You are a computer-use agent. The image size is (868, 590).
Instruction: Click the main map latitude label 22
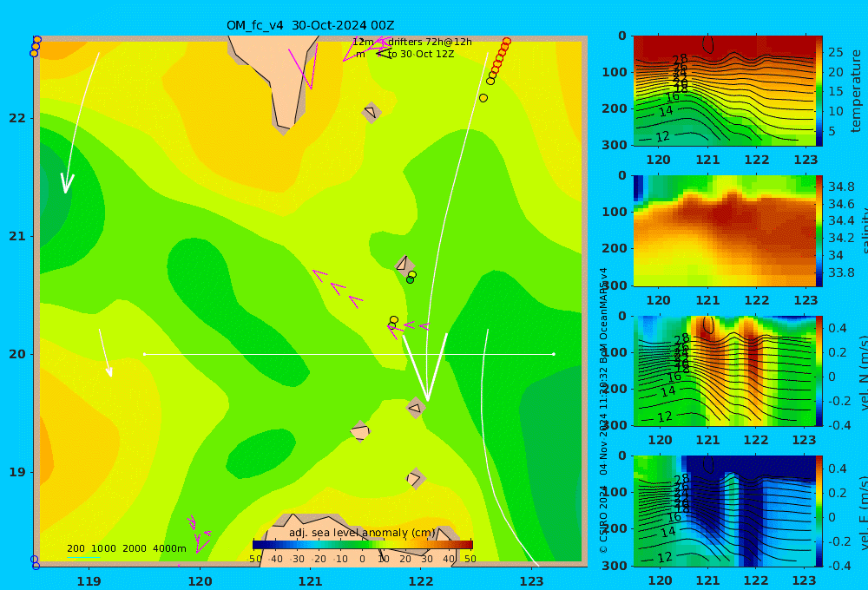17,118
